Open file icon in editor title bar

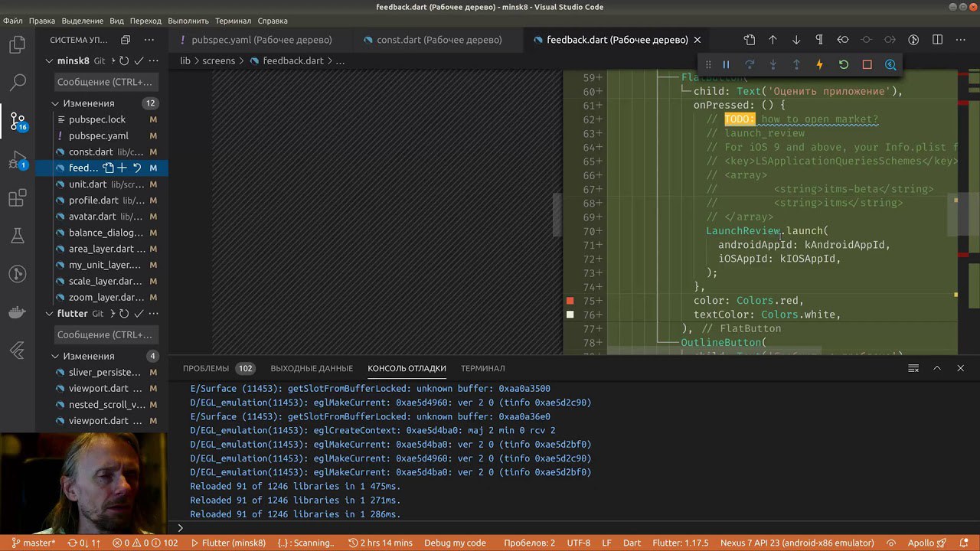point(750,40)
